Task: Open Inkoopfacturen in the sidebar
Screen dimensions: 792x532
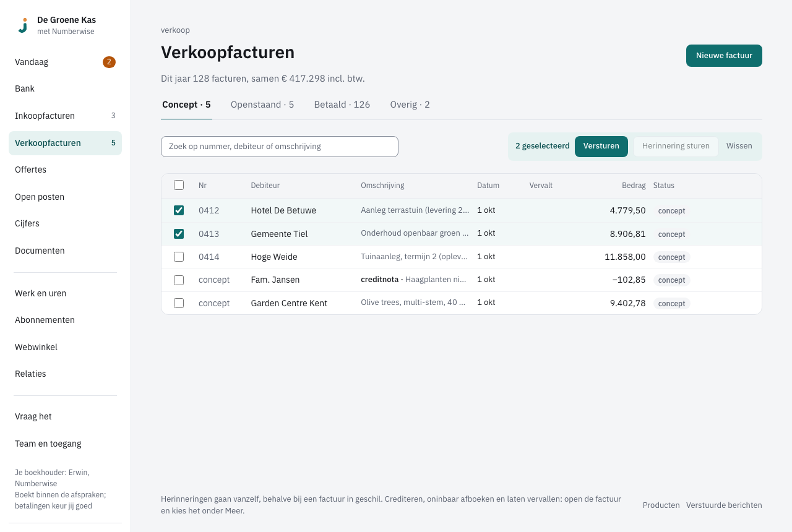Action: [65, 116]
